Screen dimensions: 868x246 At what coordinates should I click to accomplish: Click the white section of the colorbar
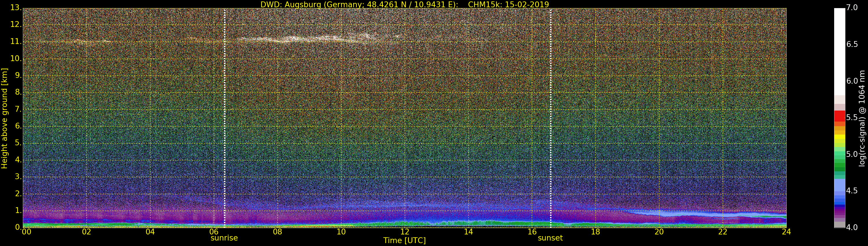point(839,52)
